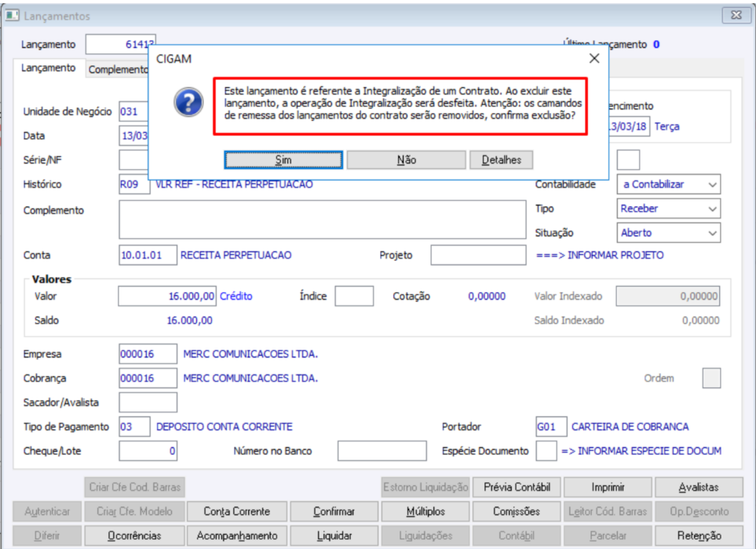This screenshot has width=756, height=549.
Task: Click the Conta Corrente button
Action: pyautogui.click(x=237, y=511)
